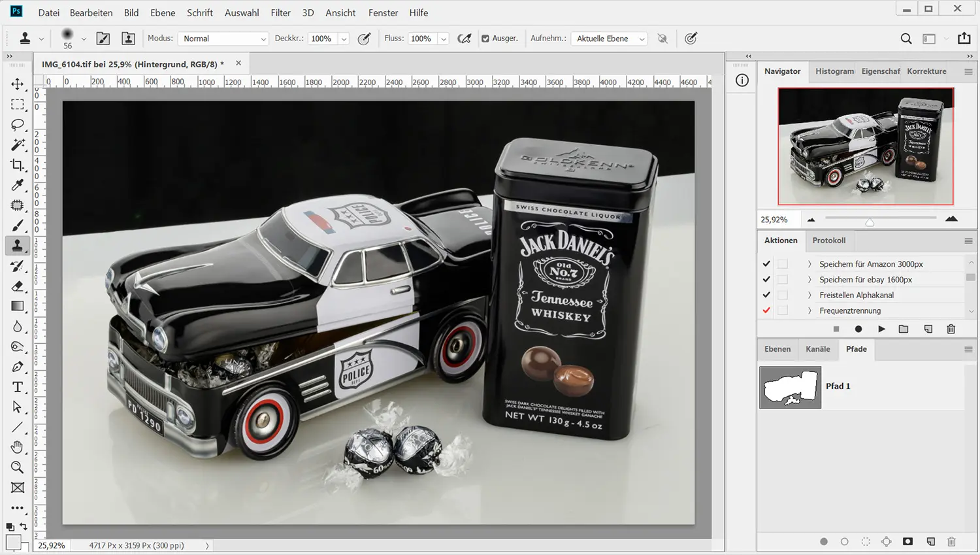
Task: Select the Horizontal Type tool
Action: [x=18, y=387]
